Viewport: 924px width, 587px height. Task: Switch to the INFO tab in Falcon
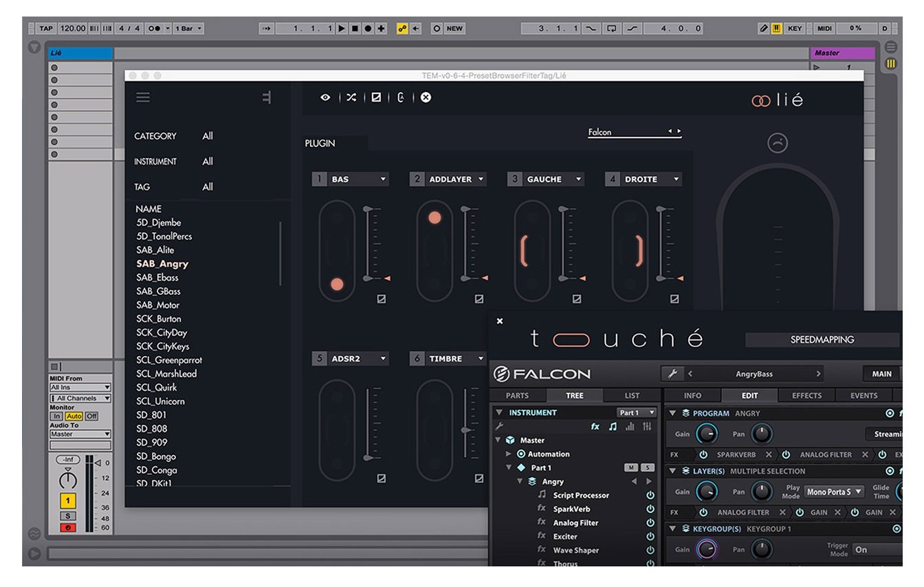pos(693,395)
